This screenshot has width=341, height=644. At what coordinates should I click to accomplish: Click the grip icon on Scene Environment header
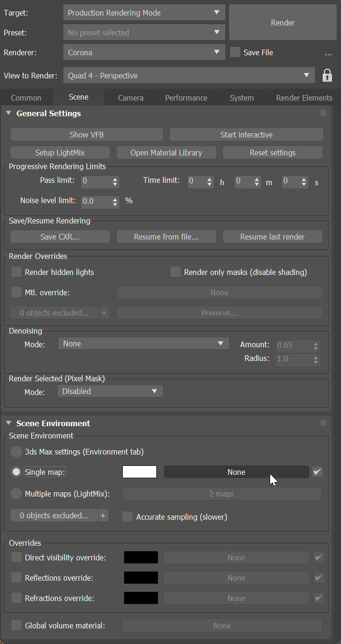(x=324, y=423)
